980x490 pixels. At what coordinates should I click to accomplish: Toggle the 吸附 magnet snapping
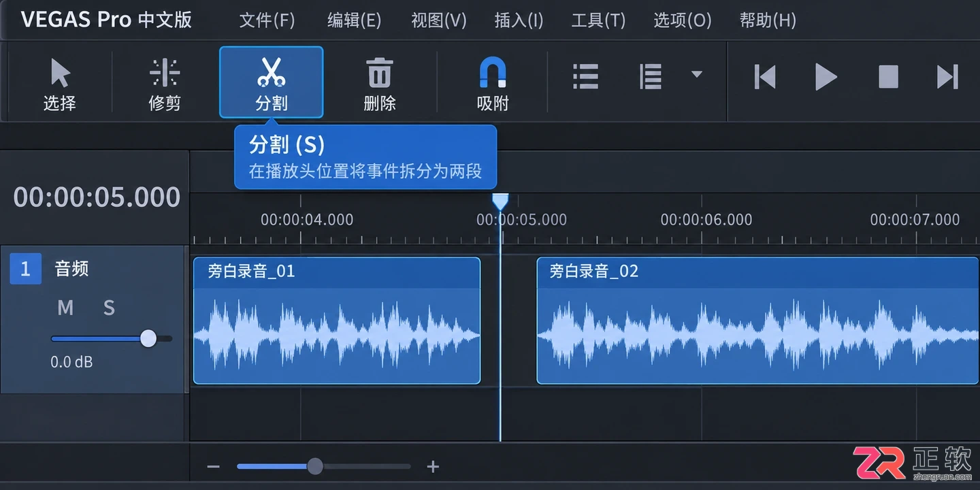(x=493, y=84)
